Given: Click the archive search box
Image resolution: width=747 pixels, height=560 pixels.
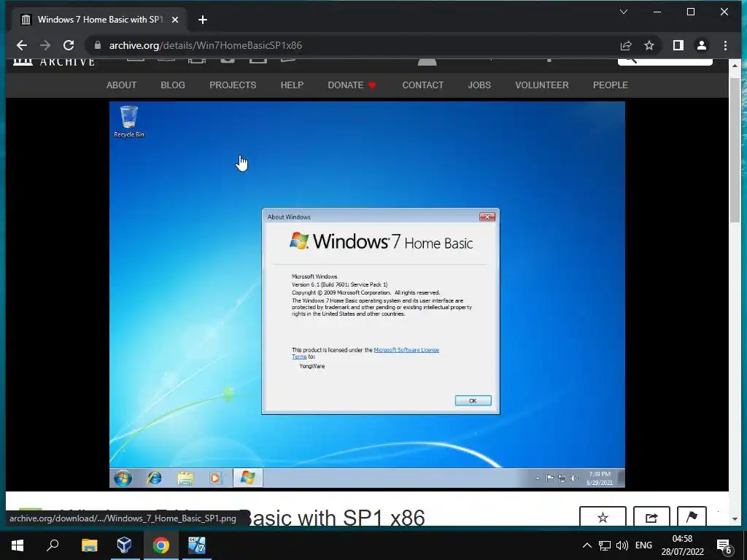Looking at the screenshot, I should pos(665,61).
